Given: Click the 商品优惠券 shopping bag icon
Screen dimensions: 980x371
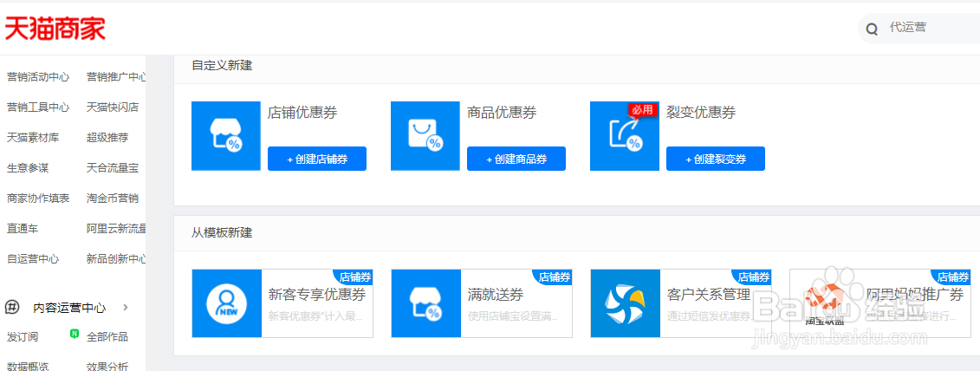Looking at the screenshot, I should pyautogui.click(x=425, y=136).
